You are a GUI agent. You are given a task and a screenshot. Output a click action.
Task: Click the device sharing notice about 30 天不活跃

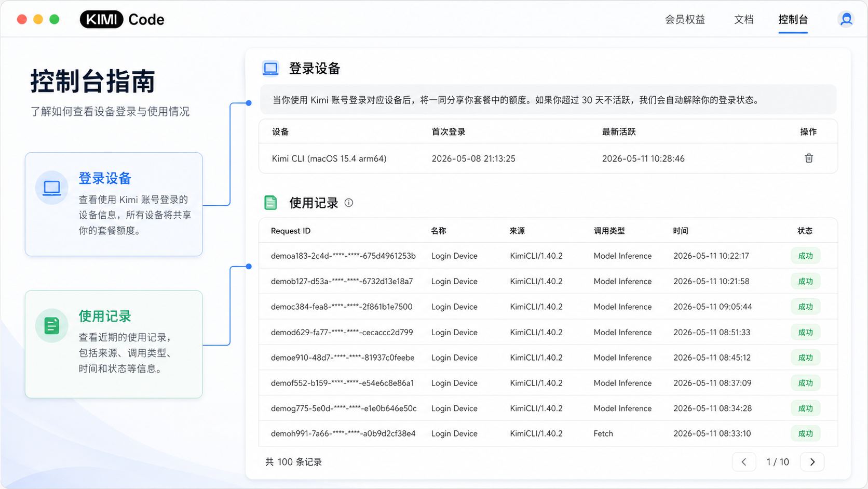[548, 100]
